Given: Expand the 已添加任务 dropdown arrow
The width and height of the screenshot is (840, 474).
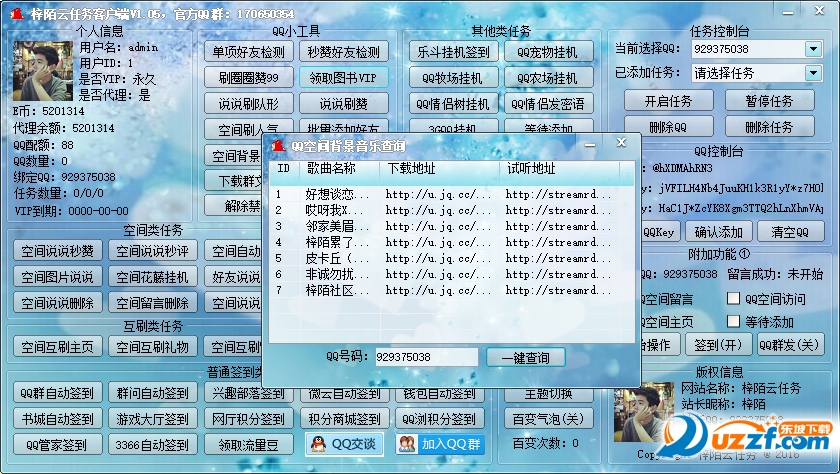Looking at the screenshot, I should (813, 73).
